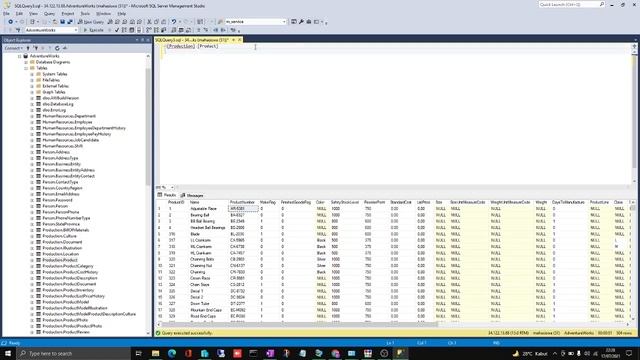640x360 pixels.
Task: Switch to the Results tab
Action: tap(167, 196)
